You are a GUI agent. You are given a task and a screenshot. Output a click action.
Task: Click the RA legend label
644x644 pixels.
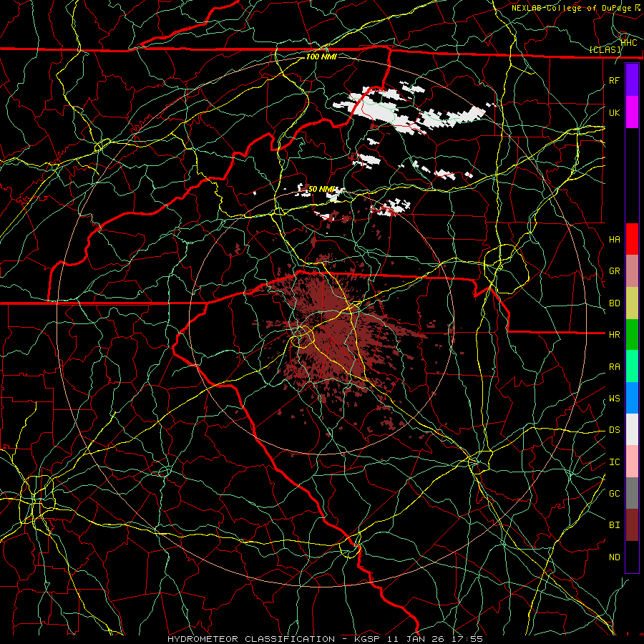click(x=614, y=367)
